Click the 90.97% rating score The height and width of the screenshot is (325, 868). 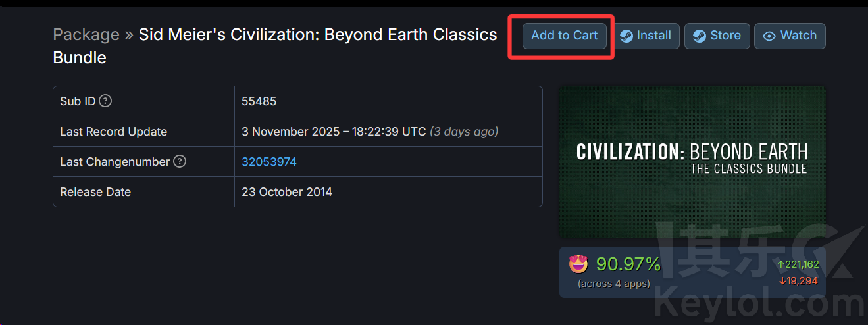pyautogui.click(x=628, y=264)
